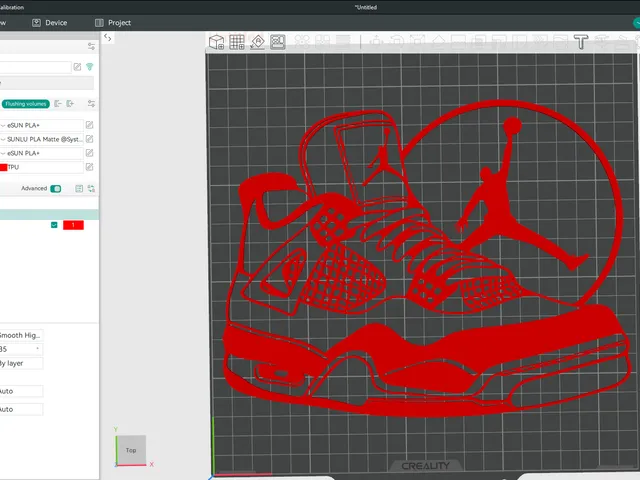Viewport: 640px width, 480px height.
Task: Click the red filament 1 color swatch
Action: (x=73, y=225)
